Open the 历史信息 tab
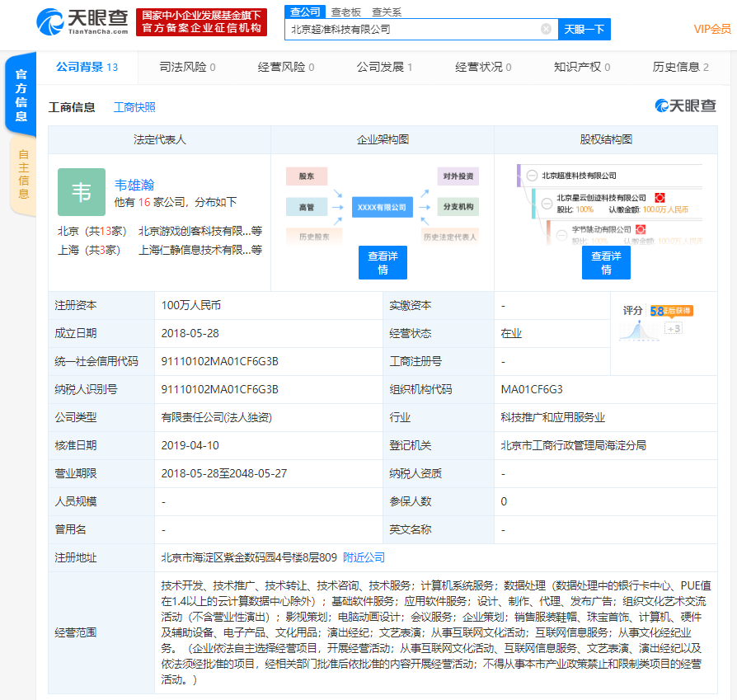737x700 pixels. [681, 68]
